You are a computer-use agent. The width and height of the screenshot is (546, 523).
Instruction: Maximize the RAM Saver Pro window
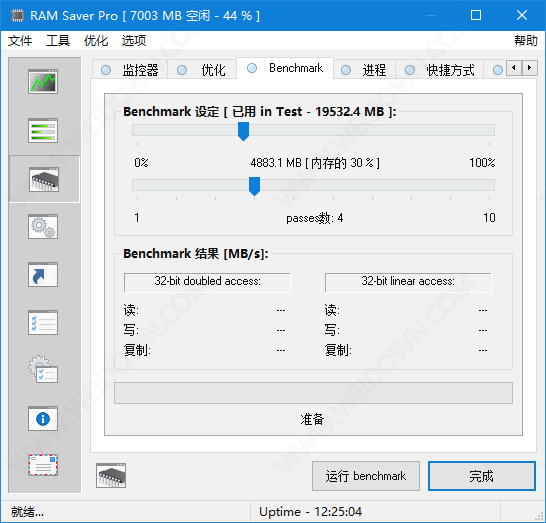pyautogui.click(x=476, y=15)
